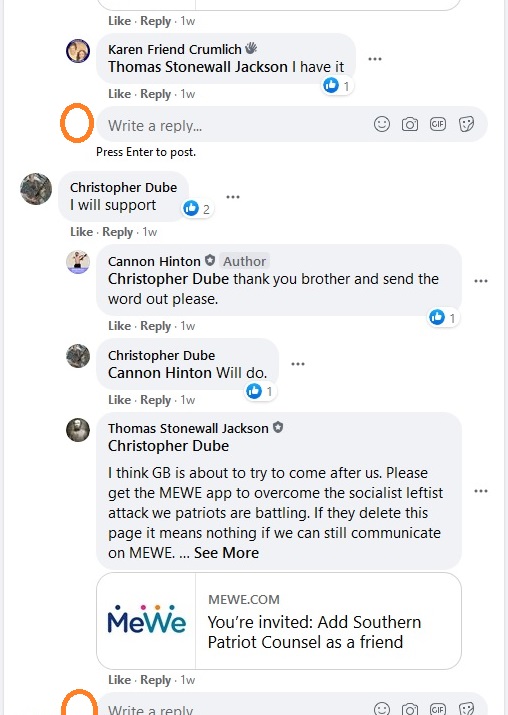This screenshot has width=508, height=715.
Task: Open Christopher Dube's profile picture
Action: pos(36,189)
